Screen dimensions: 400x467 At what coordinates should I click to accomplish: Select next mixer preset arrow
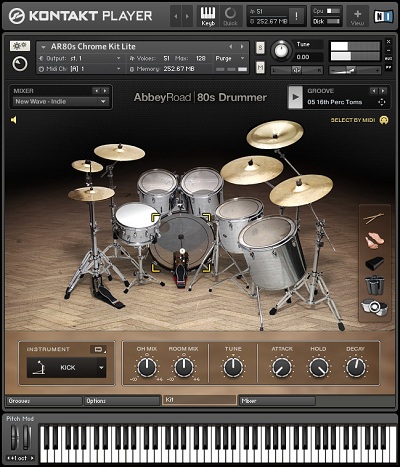tap(105, 91)
